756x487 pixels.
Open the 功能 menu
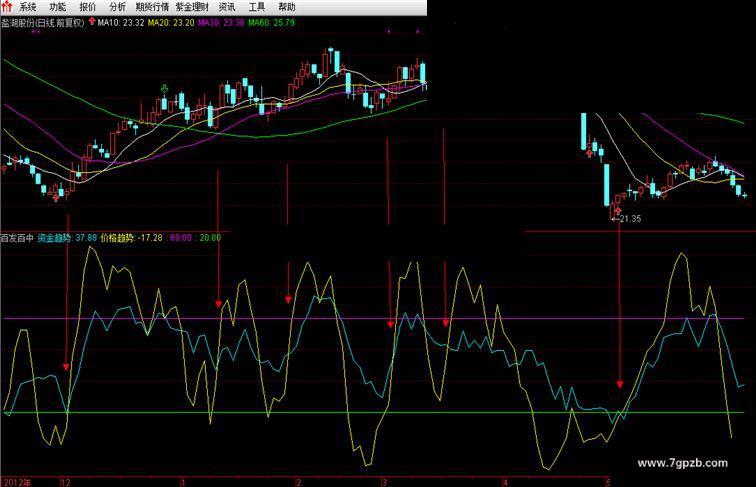point(58,7)
